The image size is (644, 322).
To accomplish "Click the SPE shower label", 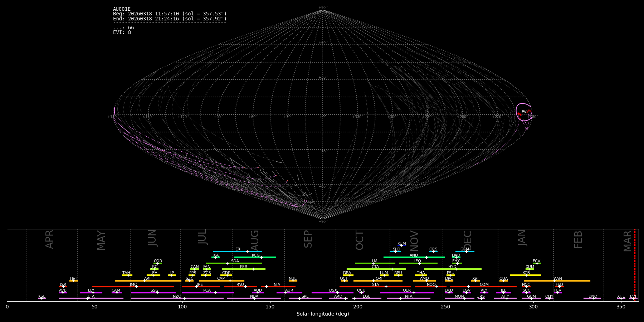I will (x=305, y=297).
